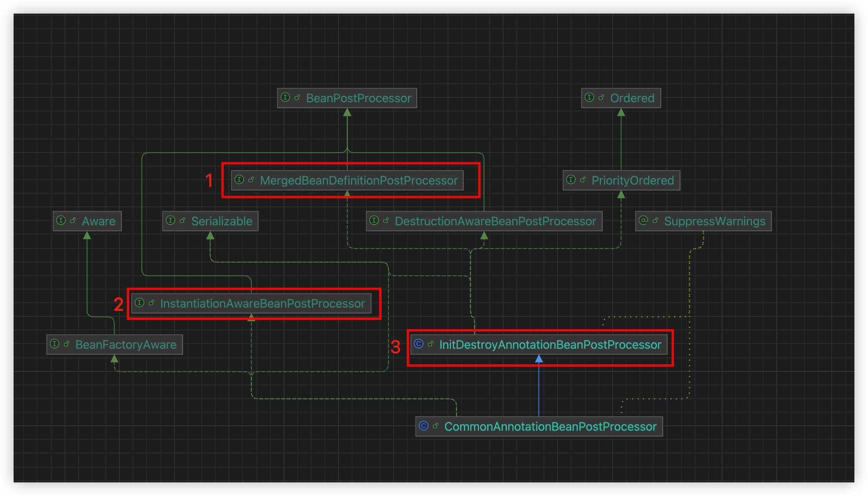Click the class icon on InitDestroyAnnotationBeanPostProcessor
868x496 pixels.
point(419,344)
